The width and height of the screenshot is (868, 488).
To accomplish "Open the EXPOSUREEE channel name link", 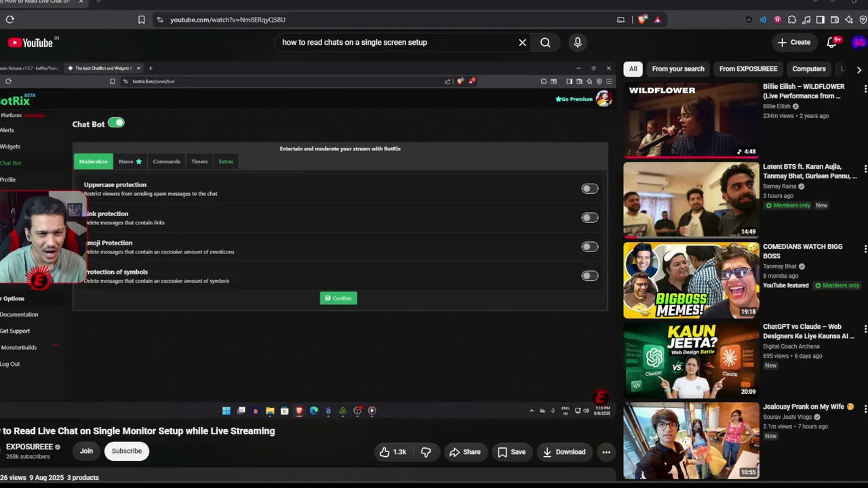I will coord(29,447).
